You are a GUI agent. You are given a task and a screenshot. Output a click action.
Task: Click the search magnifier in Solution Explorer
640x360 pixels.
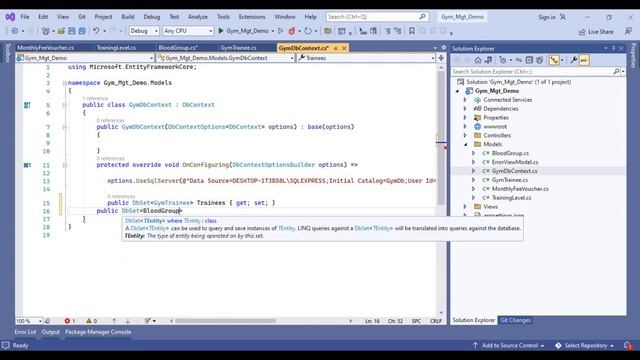pos(616,71)
